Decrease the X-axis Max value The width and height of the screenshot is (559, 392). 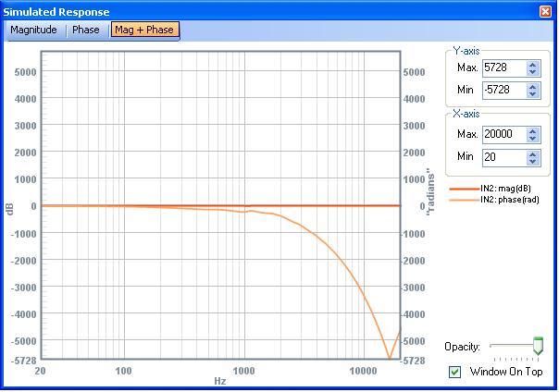pyautogui.click(x=533, y=139)
